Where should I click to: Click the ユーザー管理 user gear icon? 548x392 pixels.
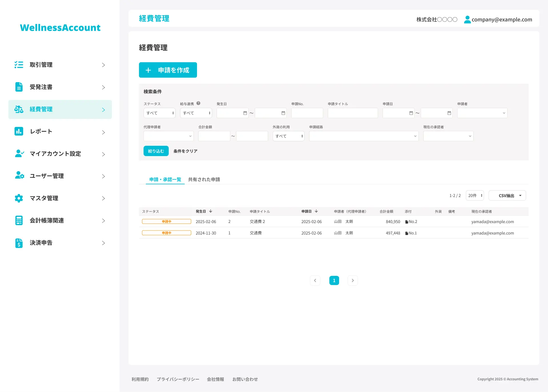[19, 175]
